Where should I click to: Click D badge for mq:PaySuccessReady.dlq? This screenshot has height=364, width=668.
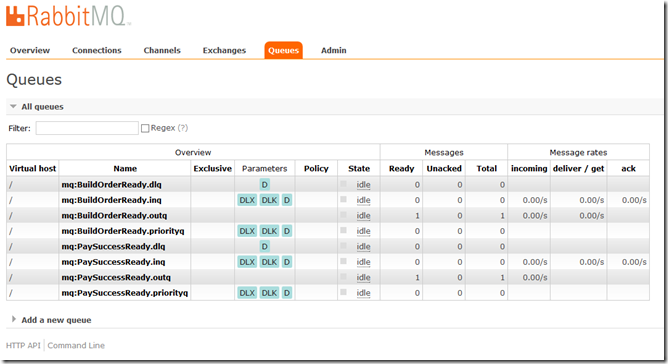(265, 246)
